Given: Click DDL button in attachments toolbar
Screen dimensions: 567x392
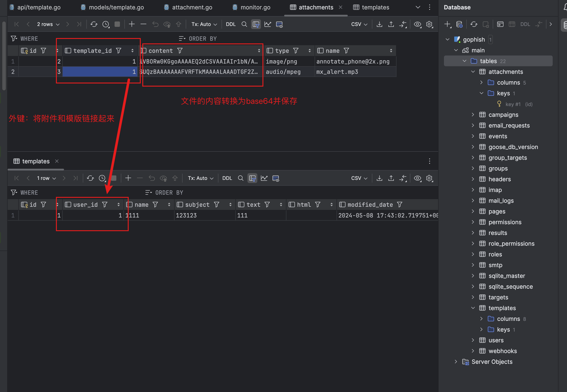Looking at the screenshot, I should click(x=231, y=24).
